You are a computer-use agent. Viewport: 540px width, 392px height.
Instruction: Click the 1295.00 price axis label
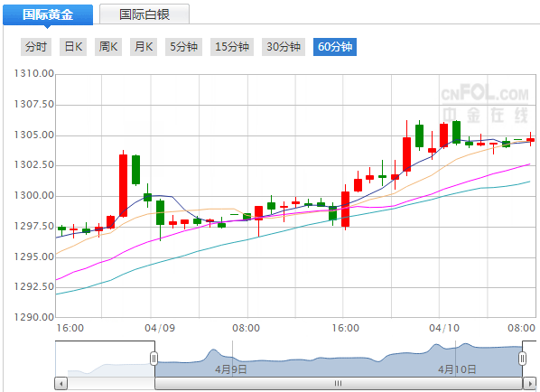[34, 257]
